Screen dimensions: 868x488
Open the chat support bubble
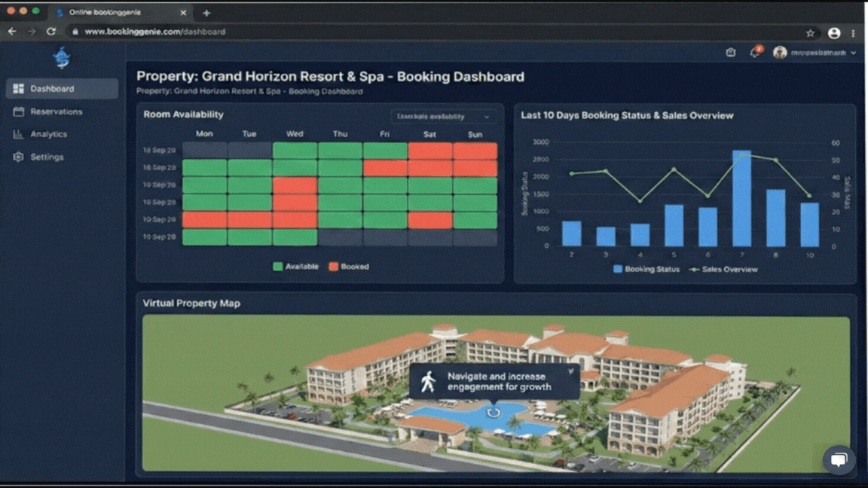click(x=839, y=459)
